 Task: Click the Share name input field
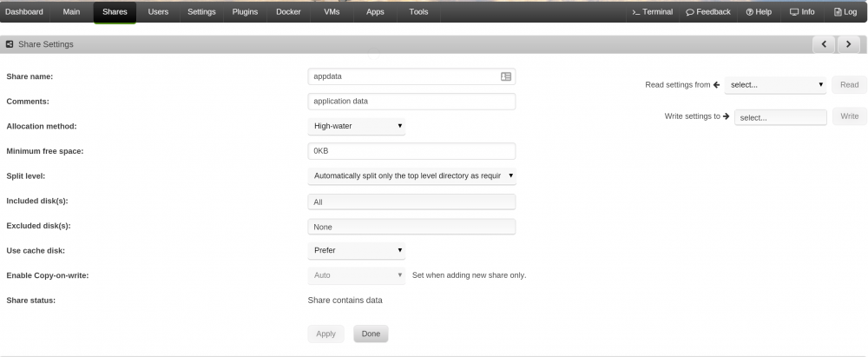tap(411, 76)
